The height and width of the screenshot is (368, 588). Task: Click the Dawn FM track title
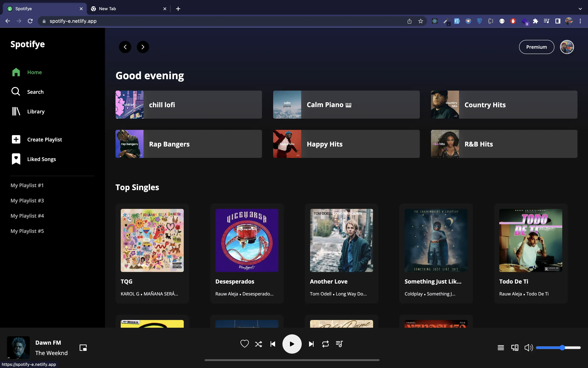point(48,343)
